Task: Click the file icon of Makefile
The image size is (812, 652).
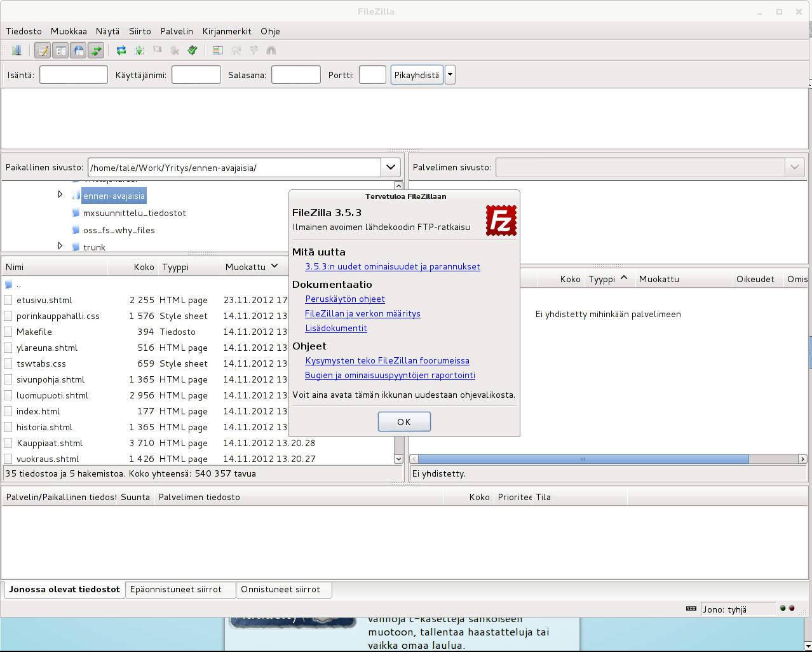Action: 8,332
